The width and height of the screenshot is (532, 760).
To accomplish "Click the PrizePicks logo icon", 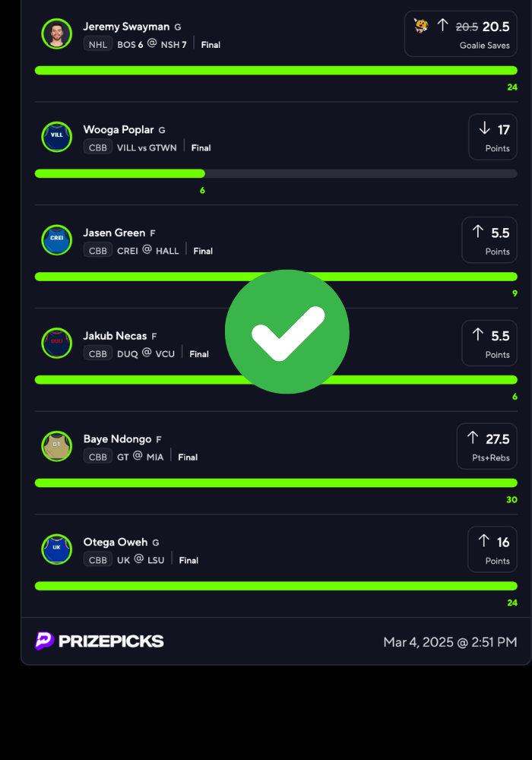I will pos(44,641).
